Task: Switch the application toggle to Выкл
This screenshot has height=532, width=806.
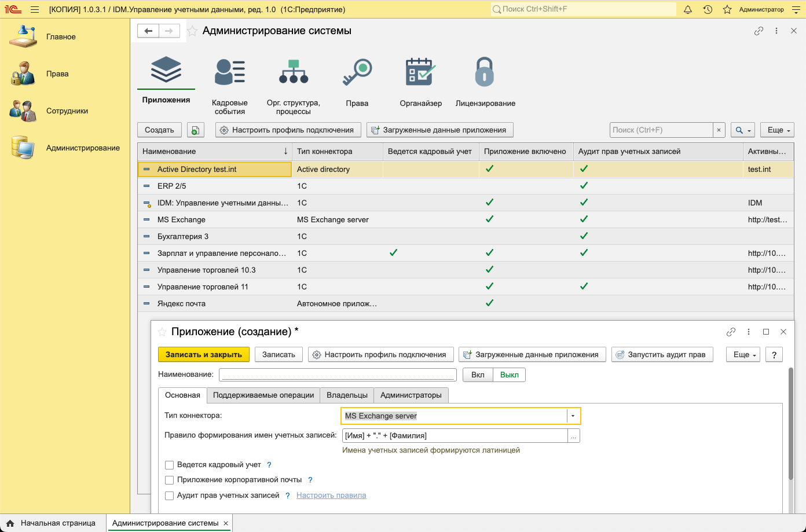Action: tap(510, 375)
